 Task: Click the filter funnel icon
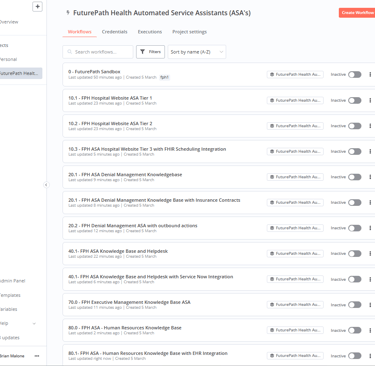tap(143, 52)
